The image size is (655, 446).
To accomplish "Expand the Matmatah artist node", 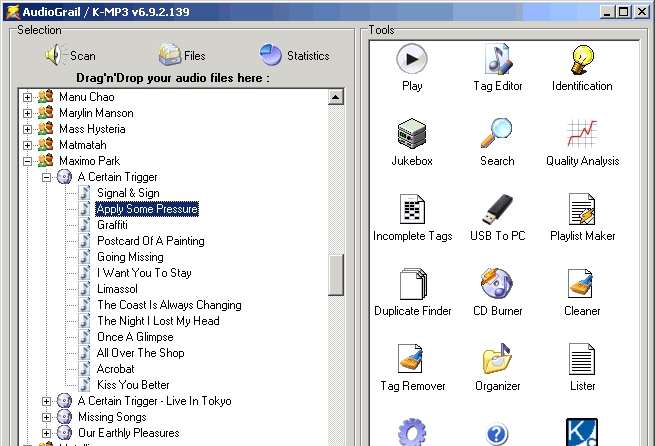I will (27, 145).
